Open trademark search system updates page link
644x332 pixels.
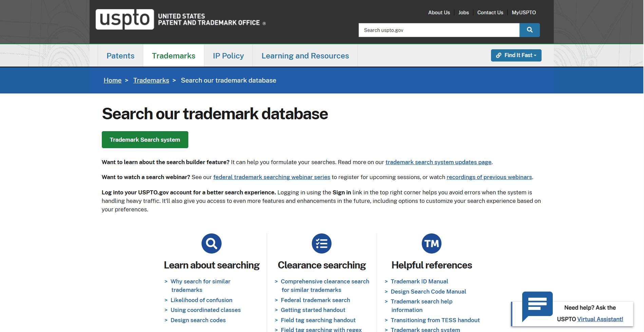[x=438, y=162]
